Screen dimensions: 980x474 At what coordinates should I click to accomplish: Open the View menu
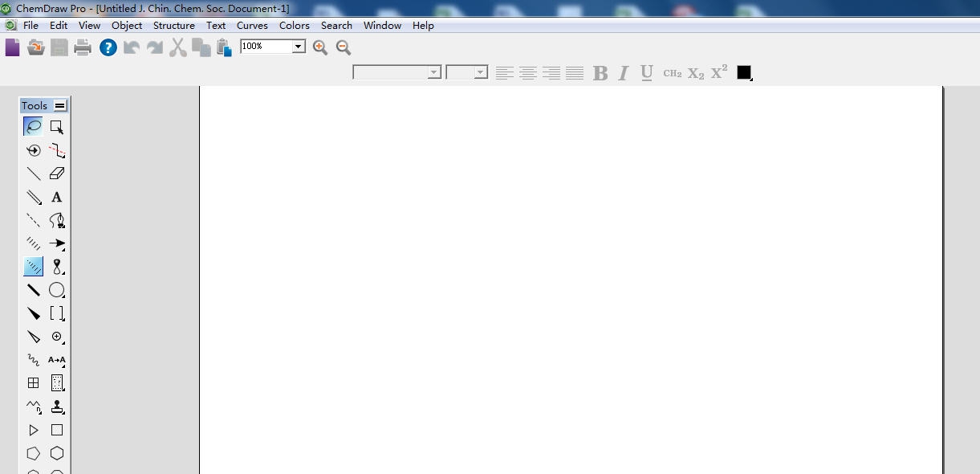[x=89, y=25]
